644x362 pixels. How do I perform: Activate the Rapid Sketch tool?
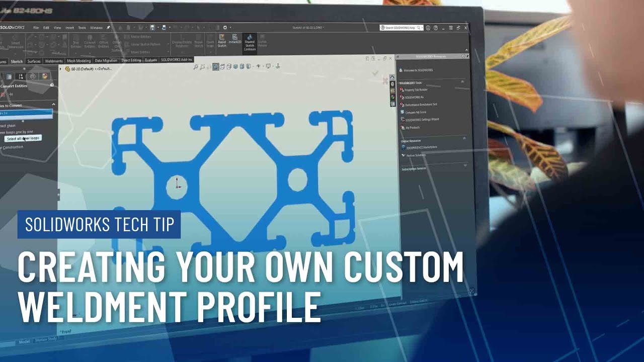[222, 40]
